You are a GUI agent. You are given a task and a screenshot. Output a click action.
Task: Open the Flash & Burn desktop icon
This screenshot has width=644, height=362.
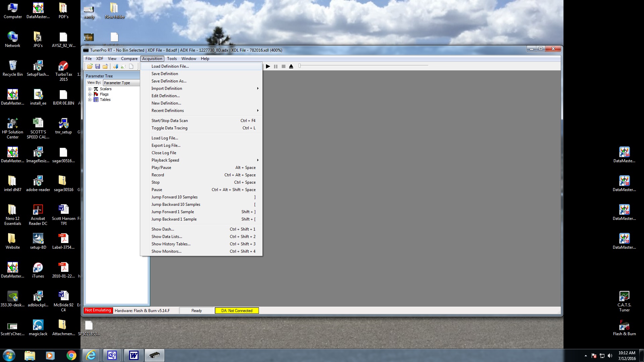pyautogui.click(x=624, y=328)
